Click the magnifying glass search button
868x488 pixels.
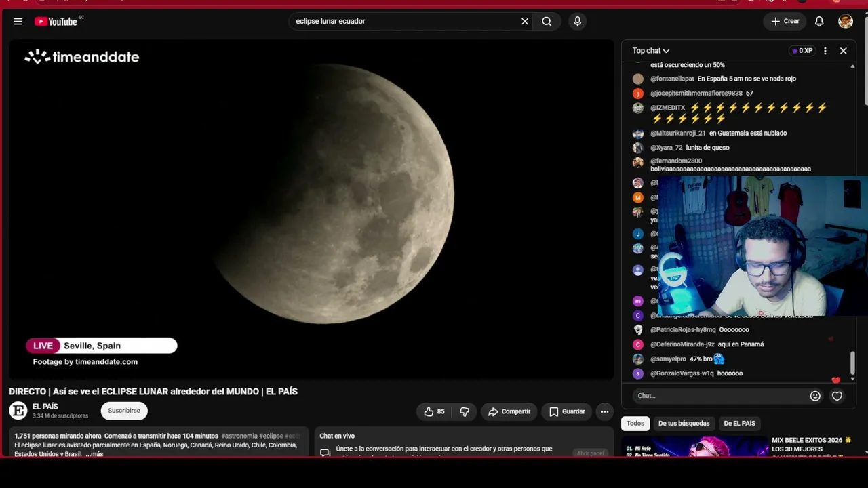(x=547, y=22)
